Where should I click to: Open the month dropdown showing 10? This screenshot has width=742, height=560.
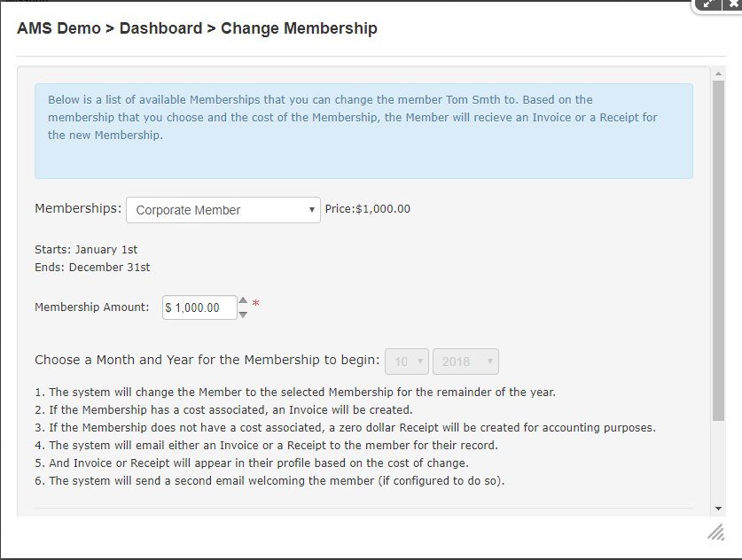(x=407, y=362)
